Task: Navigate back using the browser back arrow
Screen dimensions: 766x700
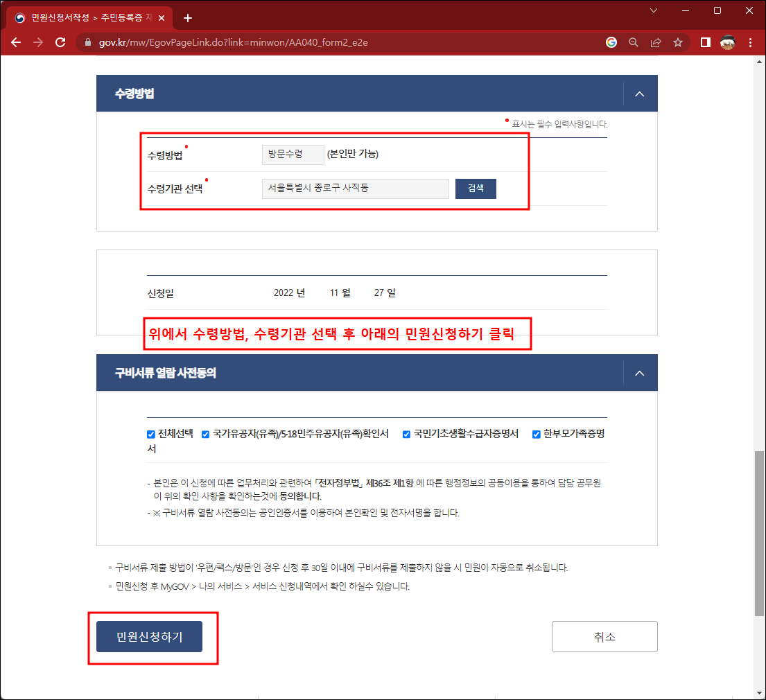Action: pos(16,42)
